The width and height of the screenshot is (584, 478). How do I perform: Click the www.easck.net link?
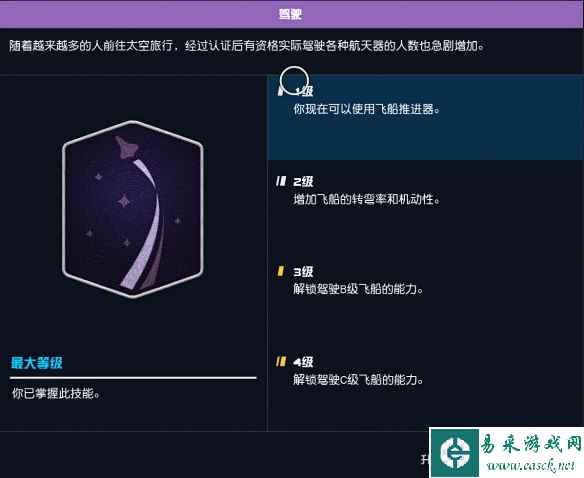[x=531, y=466]
